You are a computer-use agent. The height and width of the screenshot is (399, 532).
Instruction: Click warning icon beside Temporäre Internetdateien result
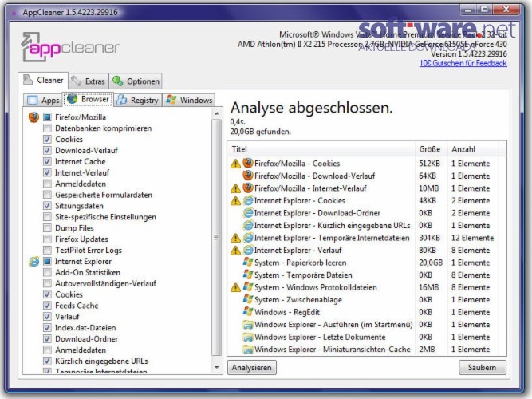(x=235, y=238)
